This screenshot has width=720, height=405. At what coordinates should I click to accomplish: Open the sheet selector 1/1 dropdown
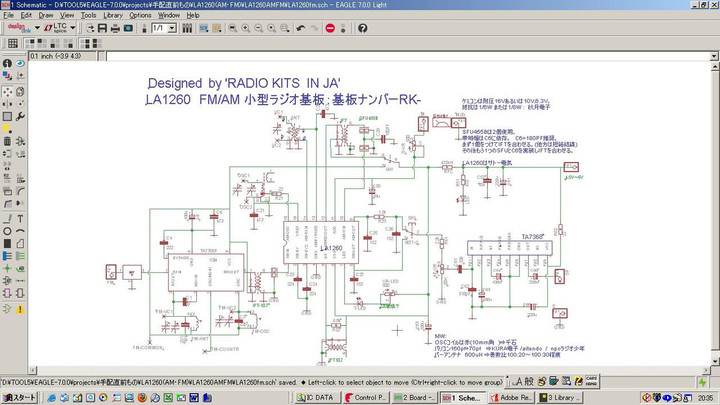pyautogui.click(x=171, y=29)
